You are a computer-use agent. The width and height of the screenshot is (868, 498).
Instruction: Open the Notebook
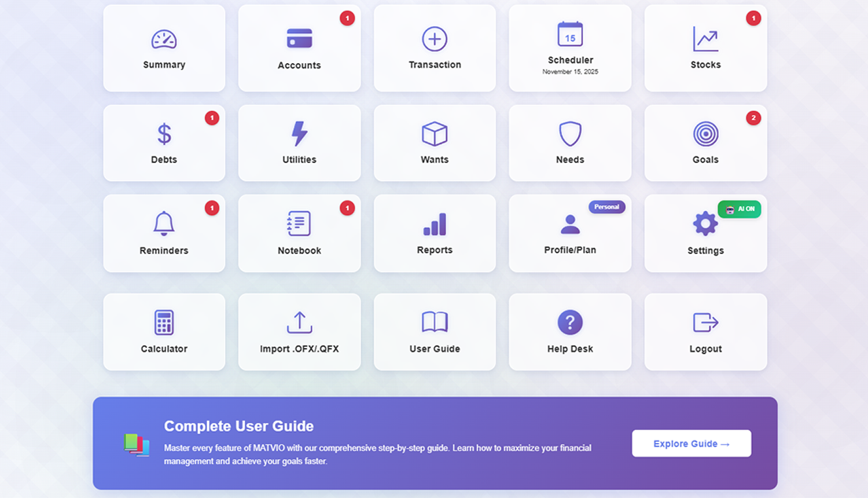click(299, 233)
